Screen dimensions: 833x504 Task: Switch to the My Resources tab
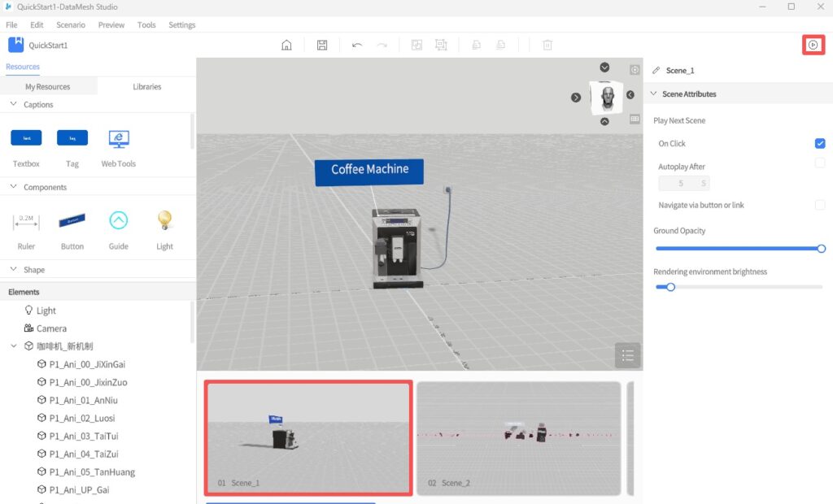(48, 86)
